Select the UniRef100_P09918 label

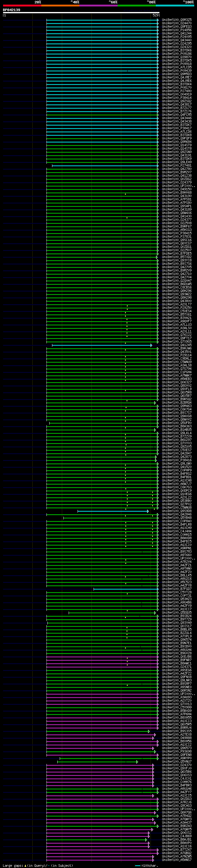tap(177, 64)
